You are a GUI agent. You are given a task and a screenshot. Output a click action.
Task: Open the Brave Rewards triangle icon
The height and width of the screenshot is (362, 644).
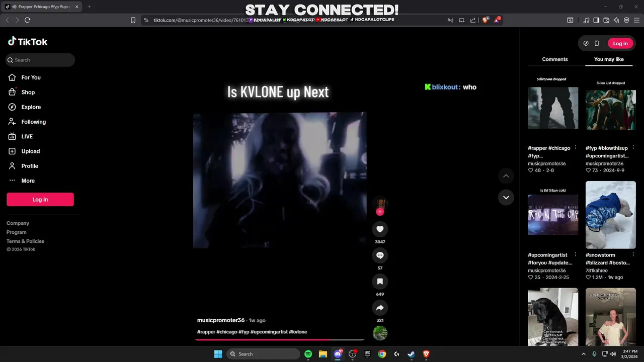click(497, 20)
